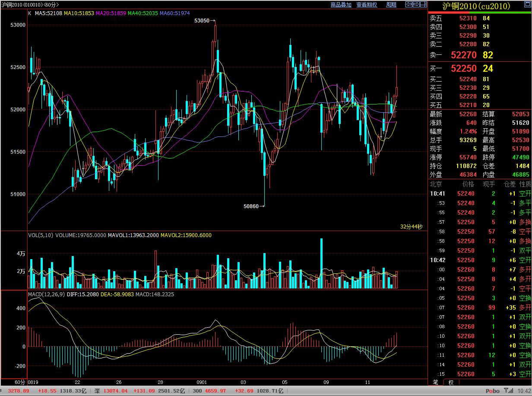Click the 性质 column header
Image resolution: width=532 pixels, height=396 pixels.
[x=525, y=184]
